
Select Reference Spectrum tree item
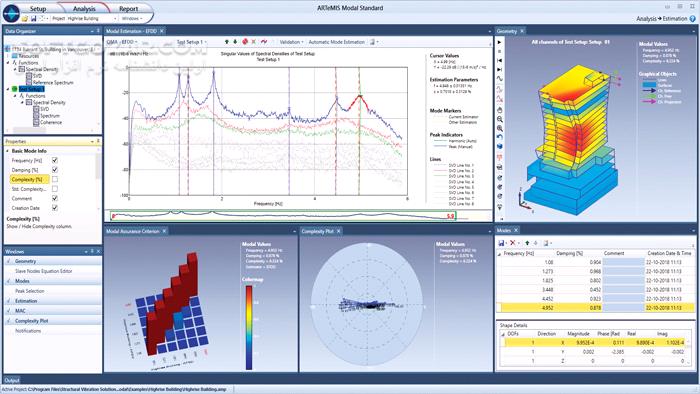tap(53, 83)
